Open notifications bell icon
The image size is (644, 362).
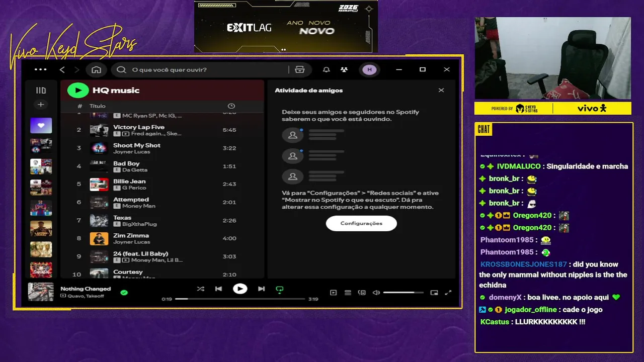click(326, 69)
